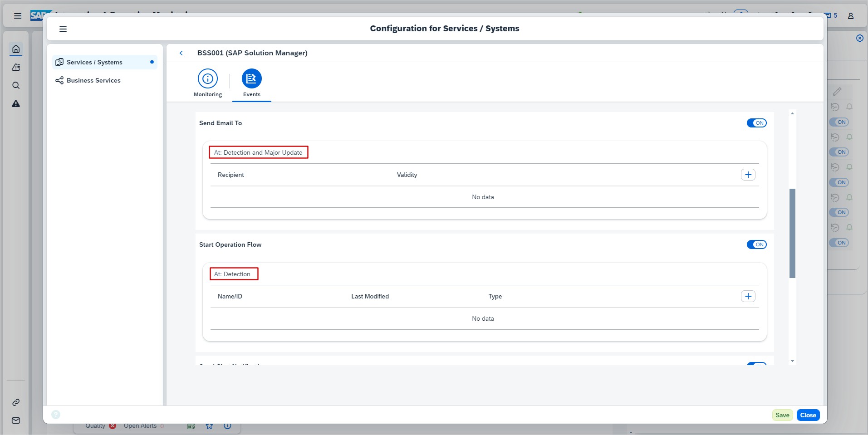
Task: Click the Close button
Action: pos(808,415)
